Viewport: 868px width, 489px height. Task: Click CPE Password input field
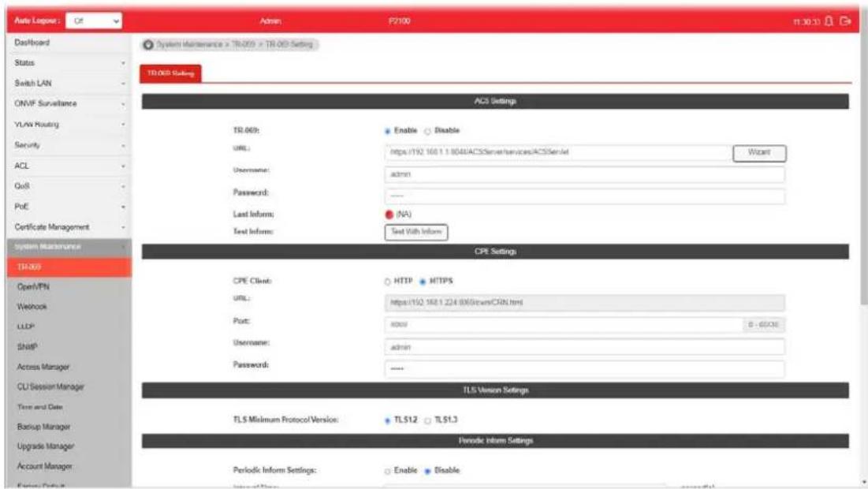pyautogui.click(x=584, y=369)
